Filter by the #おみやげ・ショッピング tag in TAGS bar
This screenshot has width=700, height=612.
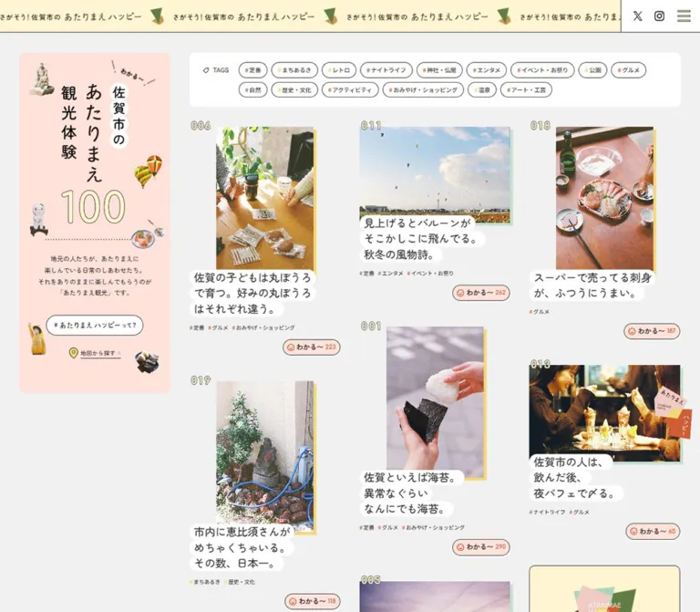(423, 89)
